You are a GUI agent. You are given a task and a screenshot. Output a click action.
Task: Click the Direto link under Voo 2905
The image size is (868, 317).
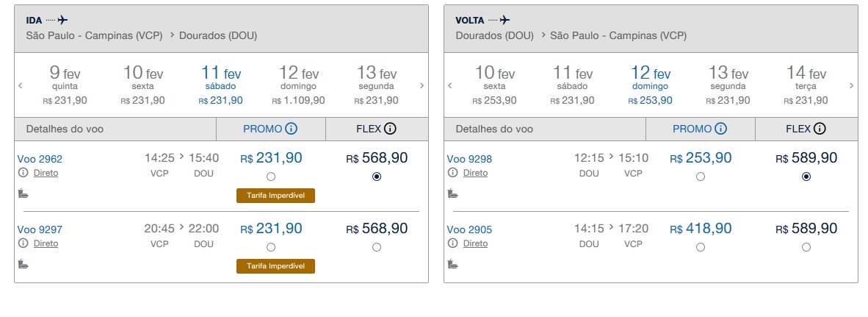point(475,243)
